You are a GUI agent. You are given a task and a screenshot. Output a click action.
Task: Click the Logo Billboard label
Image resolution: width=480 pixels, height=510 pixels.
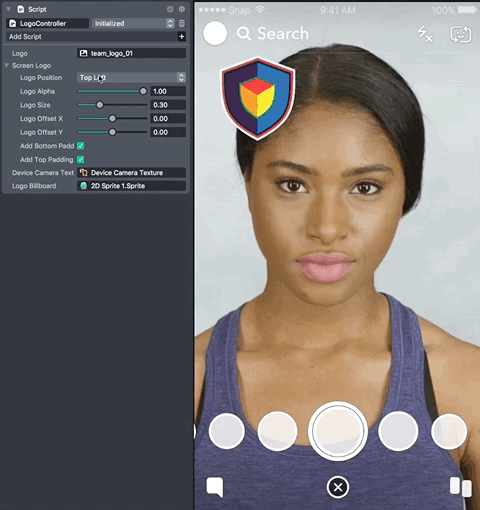pyautogui.click(x=34, y=186)
